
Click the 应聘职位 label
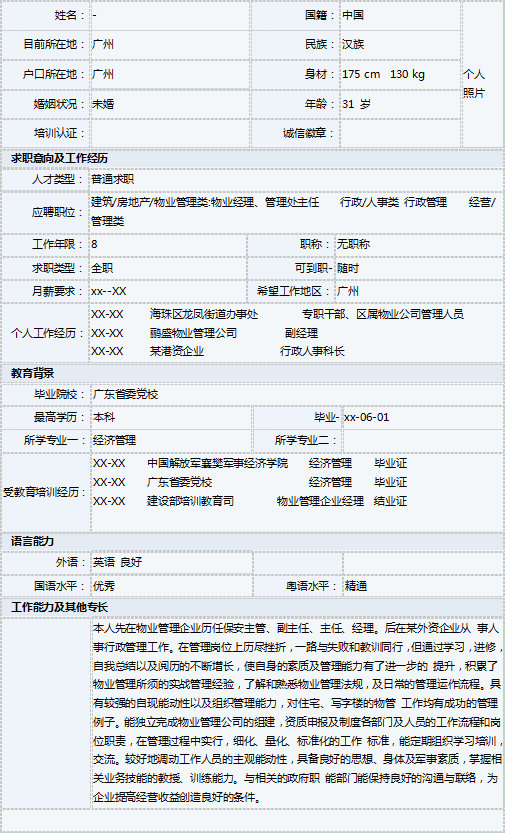(58, 212)
